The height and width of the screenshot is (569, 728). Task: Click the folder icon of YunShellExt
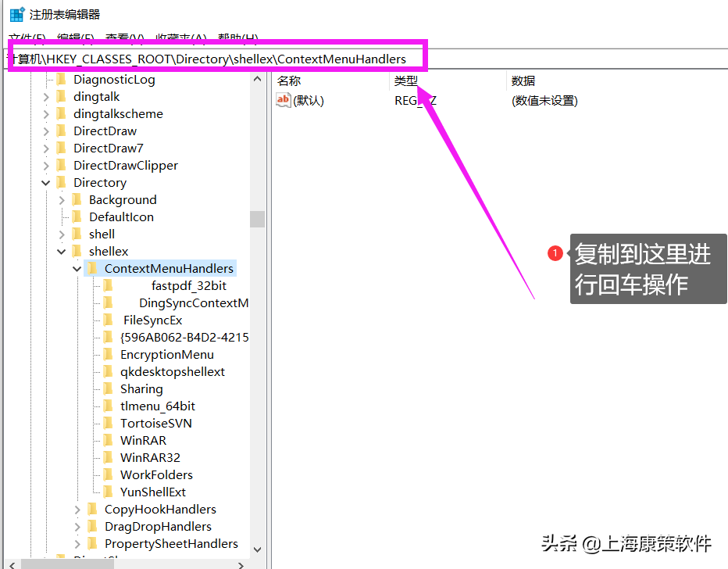tap(108, 492)
